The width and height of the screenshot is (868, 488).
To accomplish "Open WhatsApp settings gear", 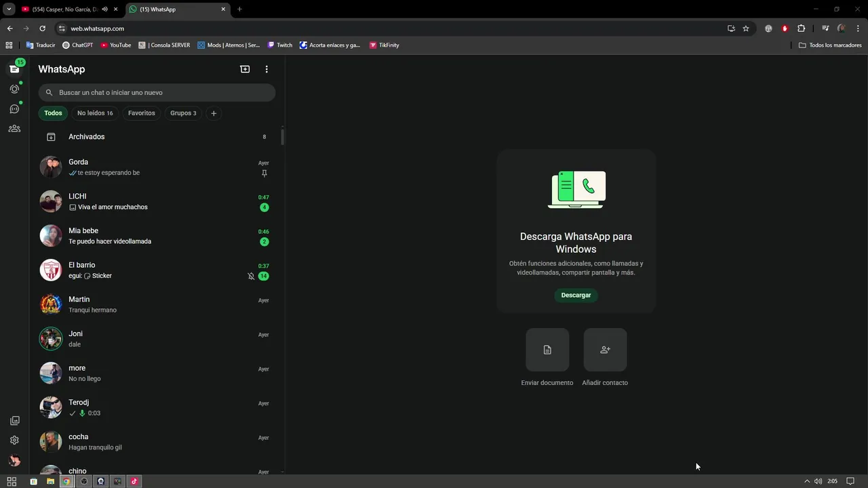I will tap(14, 440).
